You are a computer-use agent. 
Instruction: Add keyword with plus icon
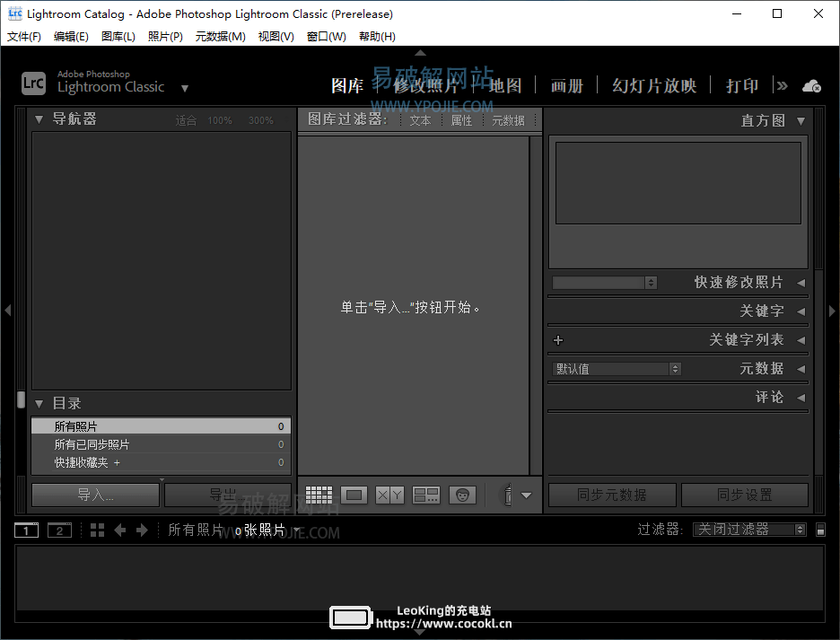tap(558, 340)
